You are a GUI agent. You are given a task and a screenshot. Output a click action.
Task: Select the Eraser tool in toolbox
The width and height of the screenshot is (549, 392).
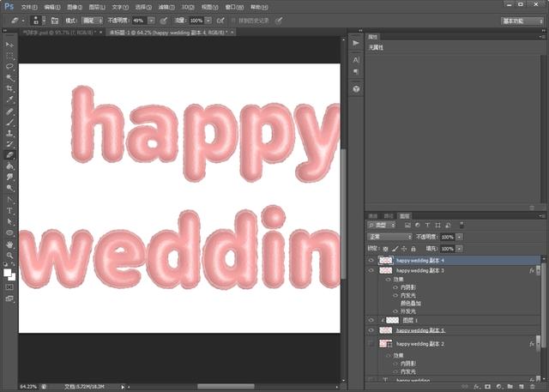pos(9,154)
